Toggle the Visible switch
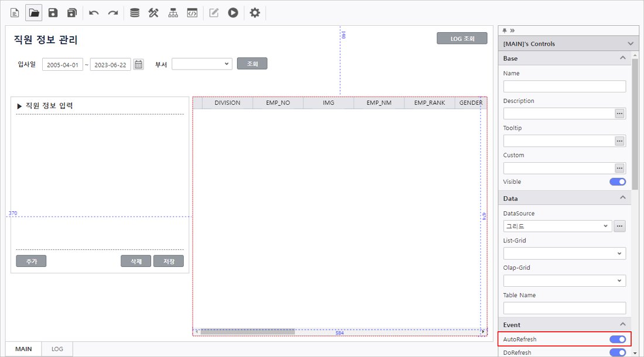644x357 pixels. click(618, 182)
